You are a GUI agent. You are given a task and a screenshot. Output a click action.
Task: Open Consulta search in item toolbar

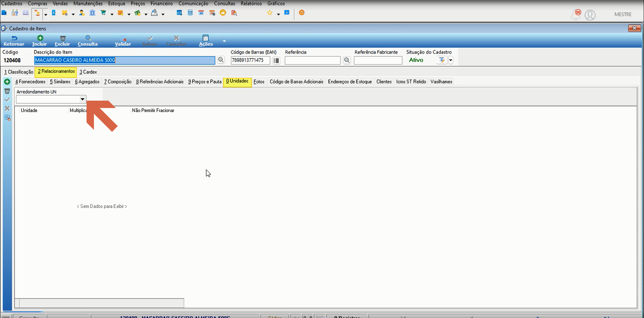pos(88,41)
